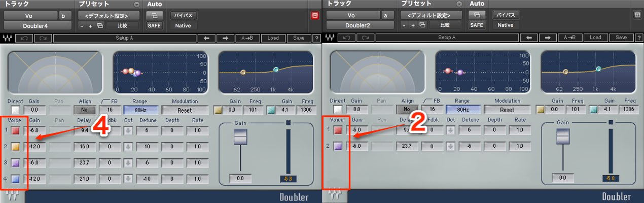The width and height of the screenshot is (644, 203).
Task: Open Save menu in Doubler4
Action: click(x=299, y=38)
